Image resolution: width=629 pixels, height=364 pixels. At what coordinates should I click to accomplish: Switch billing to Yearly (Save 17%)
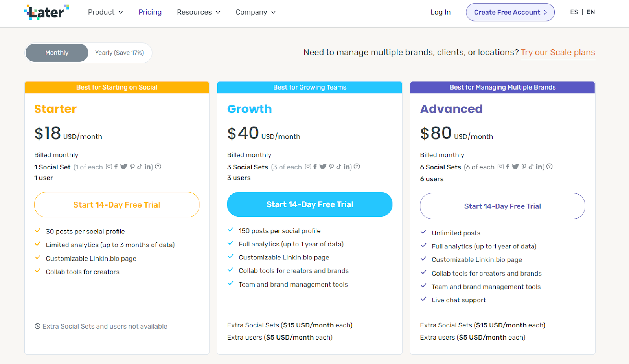[x=120, y=53]
